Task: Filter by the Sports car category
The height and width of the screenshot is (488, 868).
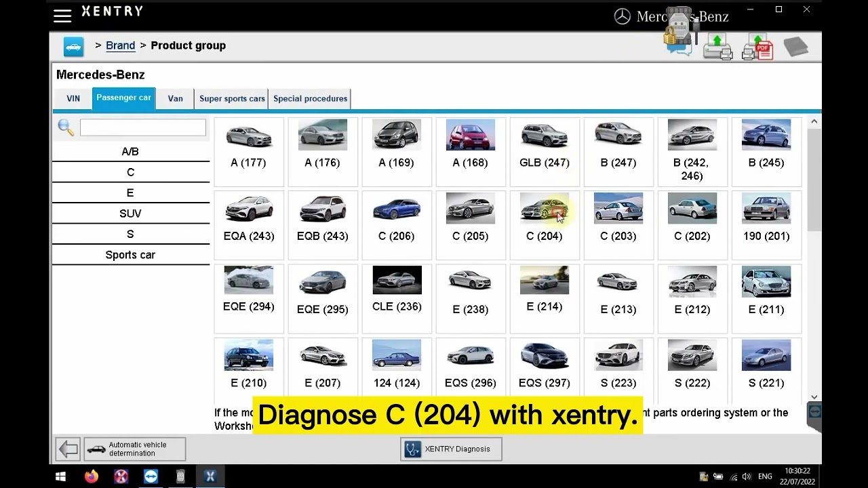Action: tap(130, 255)
